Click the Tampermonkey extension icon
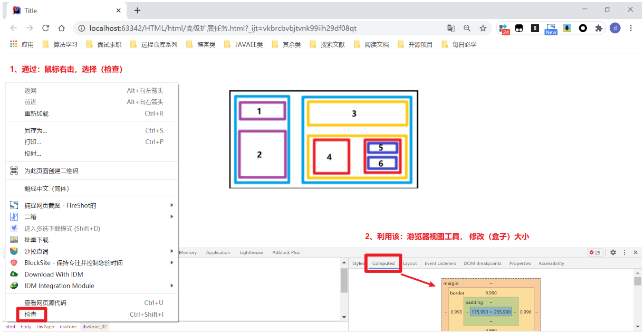Viewport: 644px width, 332px height. pyautogui.click(x=519, y=28)
